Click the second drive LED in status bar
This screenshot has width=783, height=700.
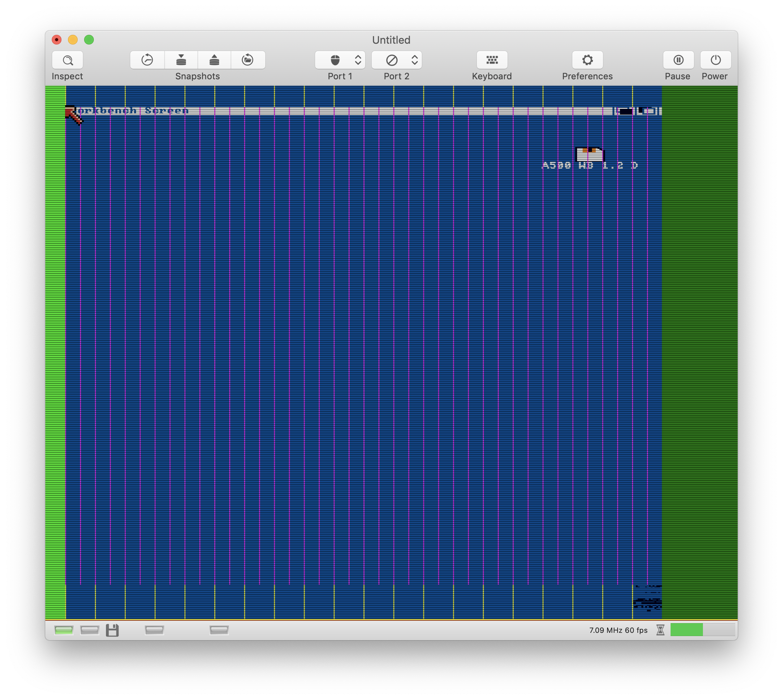90,630
